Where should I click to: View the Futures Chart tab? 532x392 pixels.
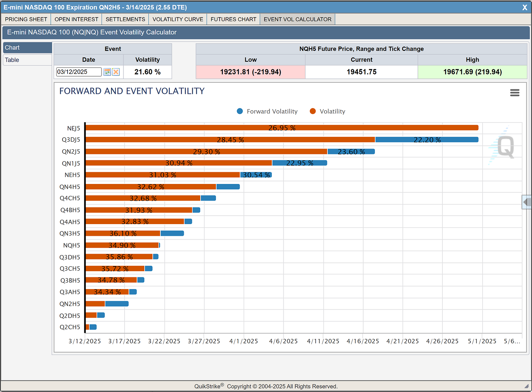(233, 19)
